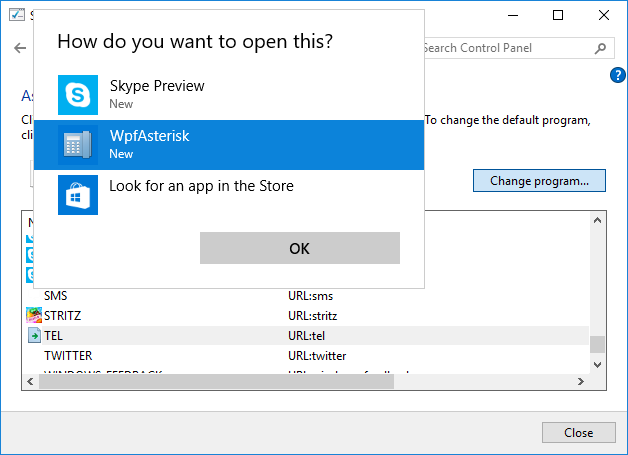Click the Control Panel window title icon
The width and height of the screenshot is (628, 455).
[17, 15]
